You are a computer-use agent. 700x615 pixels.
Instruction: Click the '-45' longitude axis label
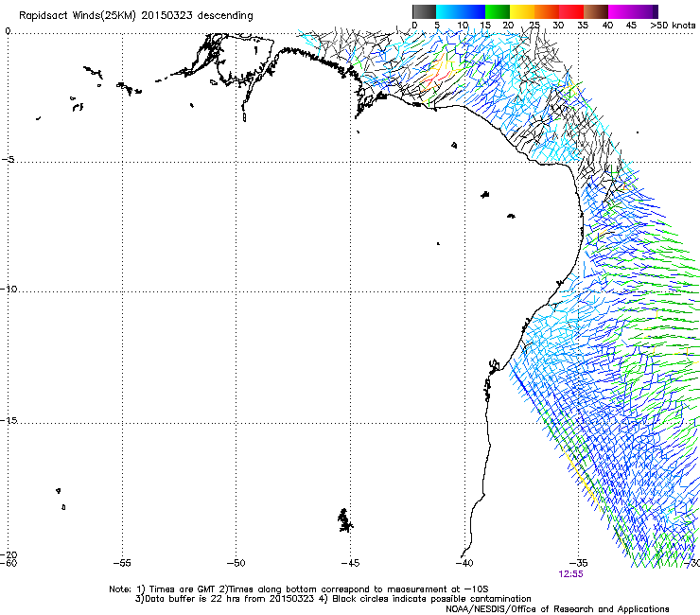point(350,563)
